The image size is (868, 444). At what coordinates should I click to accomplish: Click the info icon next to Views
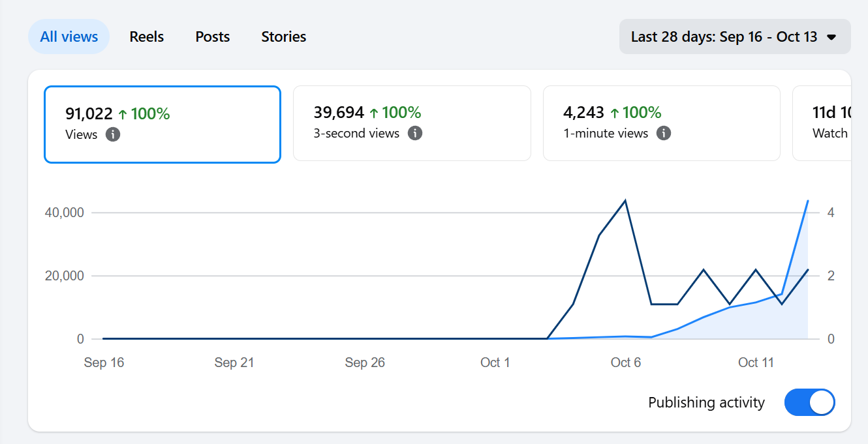(x=113, y=135)
